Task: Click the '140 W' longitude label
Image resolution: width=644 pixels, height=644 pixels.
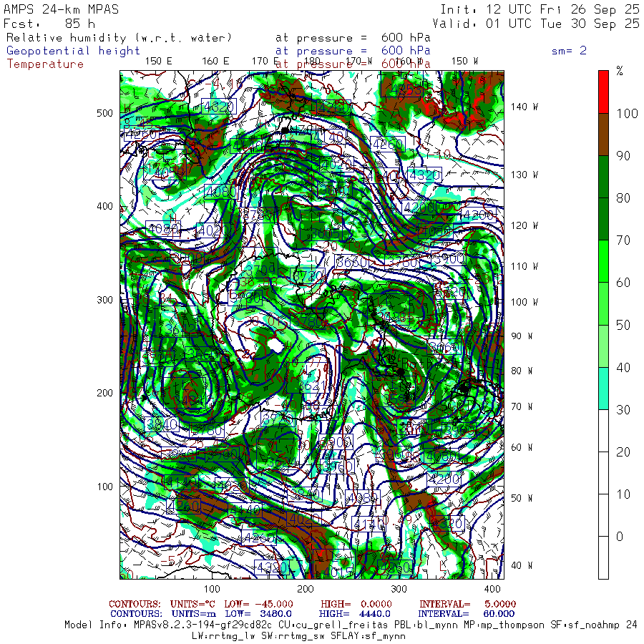Action: coord(524,107)
